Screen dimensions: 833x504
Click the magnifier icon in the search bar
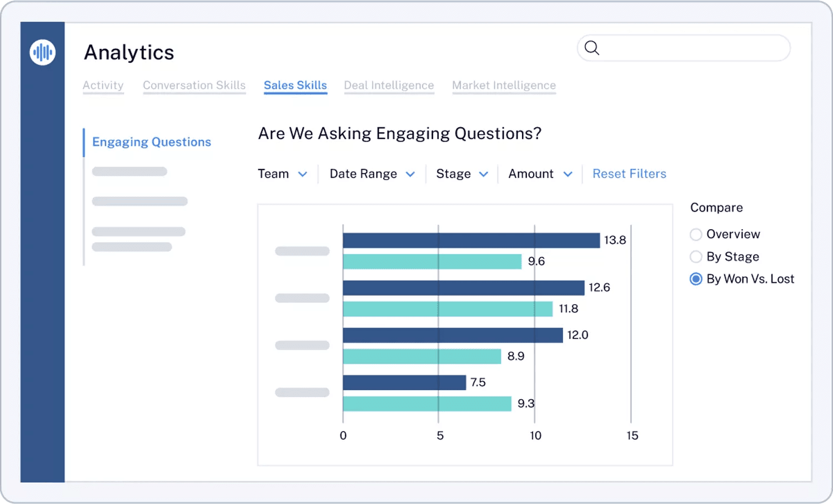(592, 48)
